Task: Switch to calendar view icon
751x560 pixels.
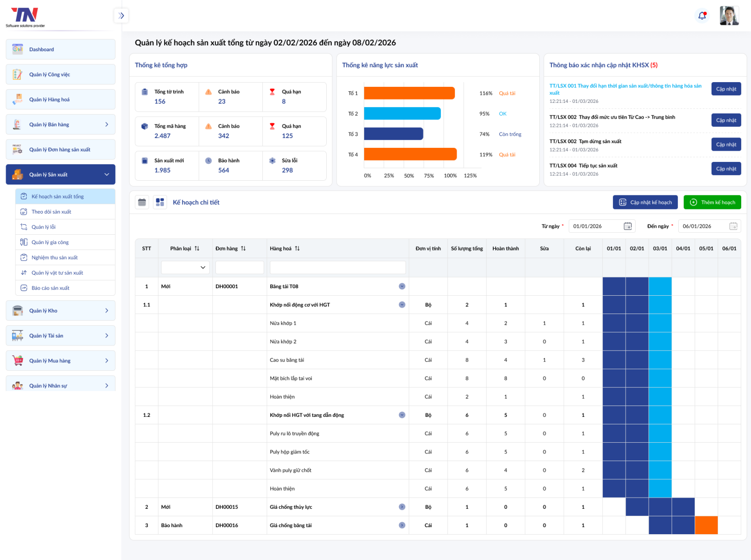Action: [142, 202]
